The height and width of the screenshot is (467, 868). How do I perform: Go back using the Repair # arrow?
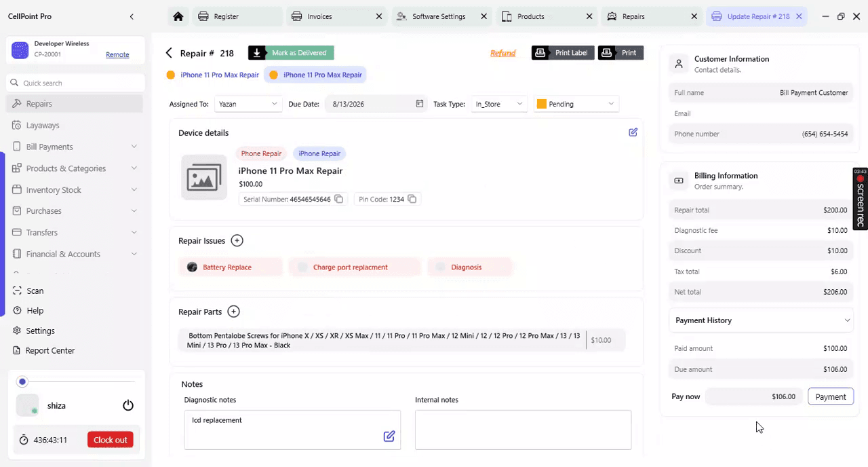pos(169,53)
